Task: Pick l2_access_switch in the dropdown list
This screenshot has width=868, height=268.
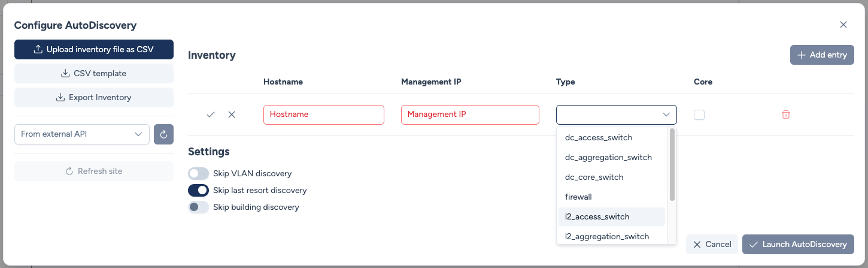Action: pyautogui.click(x=597, y=216)
